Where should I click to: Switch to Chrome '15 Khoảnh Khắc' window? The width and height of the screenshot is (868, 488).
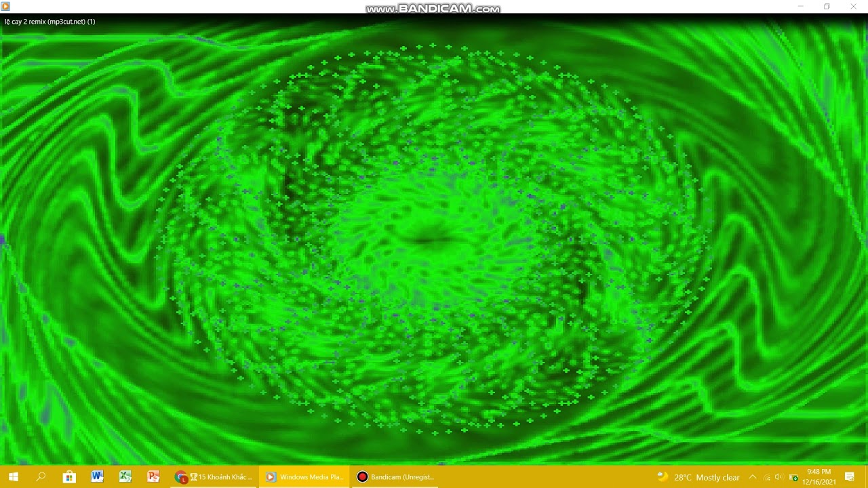[x=213, y=476]
